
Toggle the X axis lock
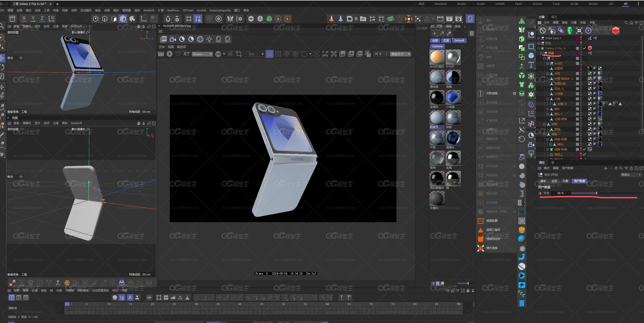24,18
